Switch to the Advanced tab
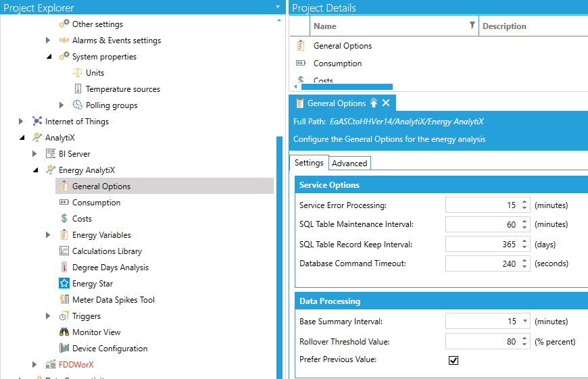 click(x=349, y=163)
